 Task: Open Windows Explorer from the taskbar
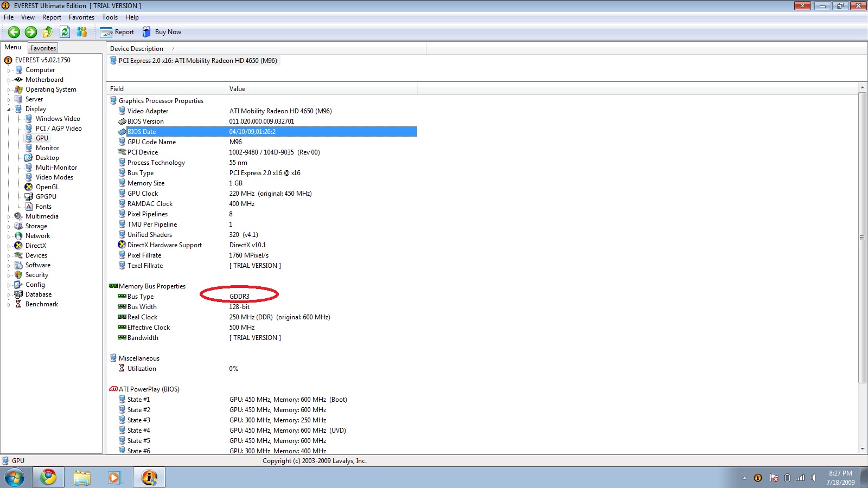82,478
